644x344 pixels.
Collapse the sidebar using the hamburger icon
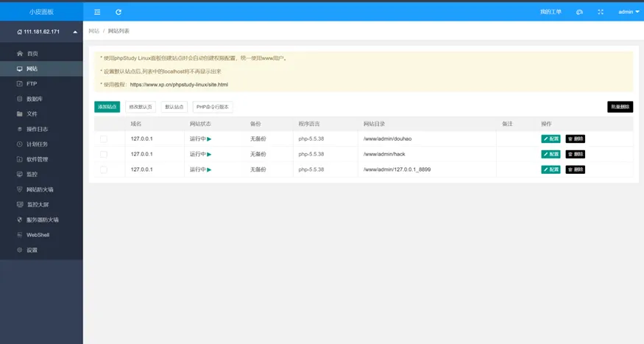[97, 12]
